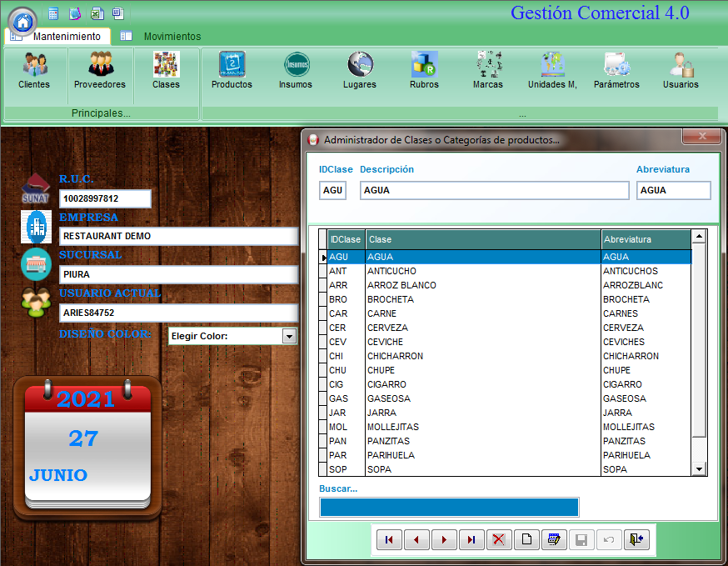728x566 pixels.
Task: Click the Buscar search field
Action: point(448,507)
